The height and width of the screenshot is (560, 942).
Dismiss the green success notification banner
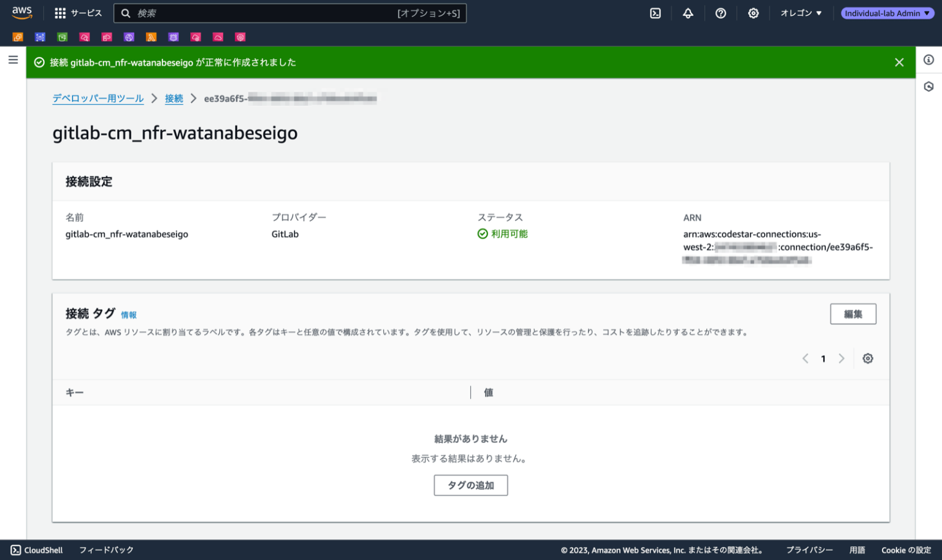899,62
